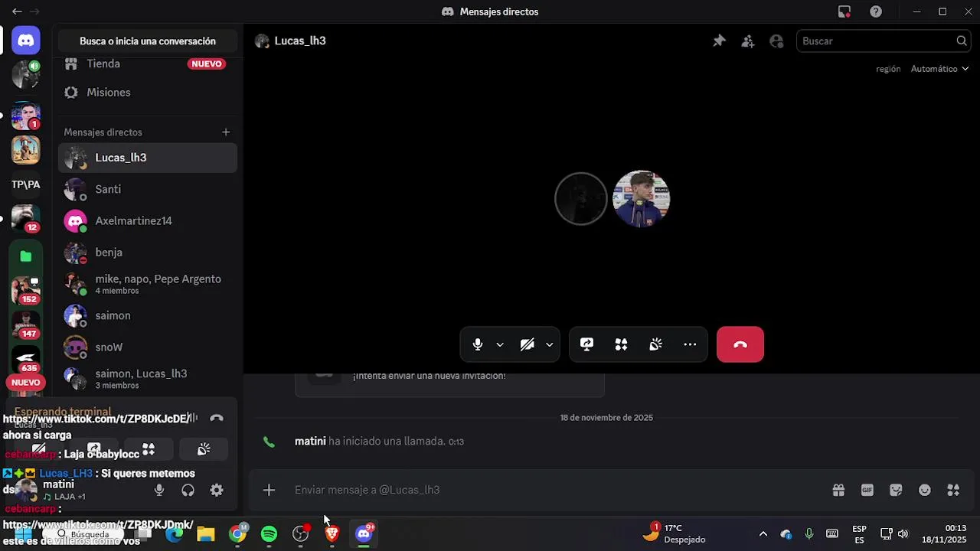980x551 pixels.
Task: Open OBS Studio from taskbar
Action: click(x=301, y=534)
